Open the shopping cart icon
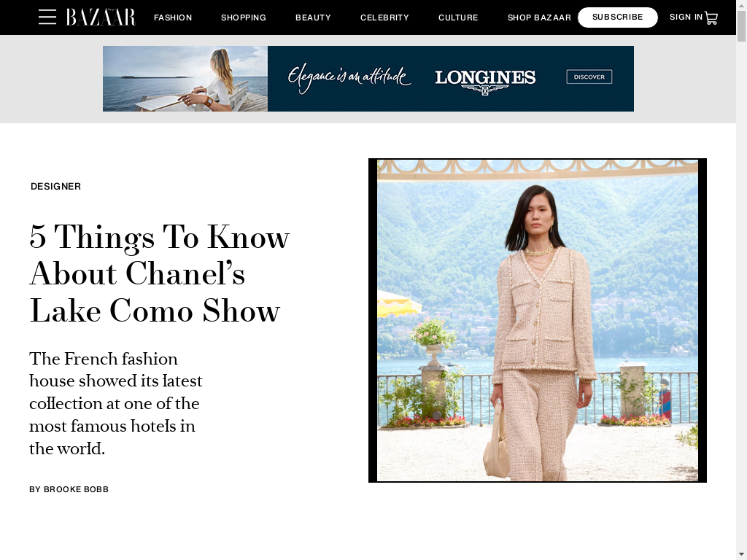This screenshot has width=747, height=560. (711, 18)
